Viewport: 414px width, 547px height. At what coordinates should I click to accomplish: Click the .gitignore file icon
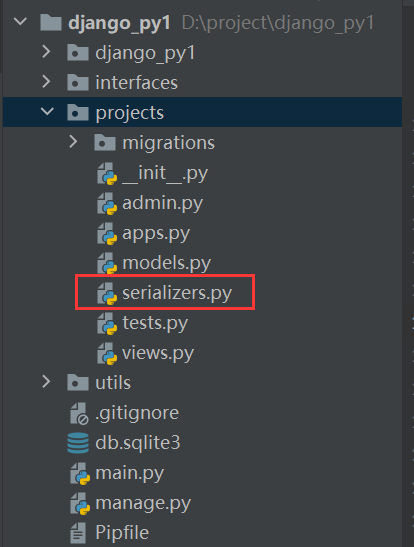79,413
